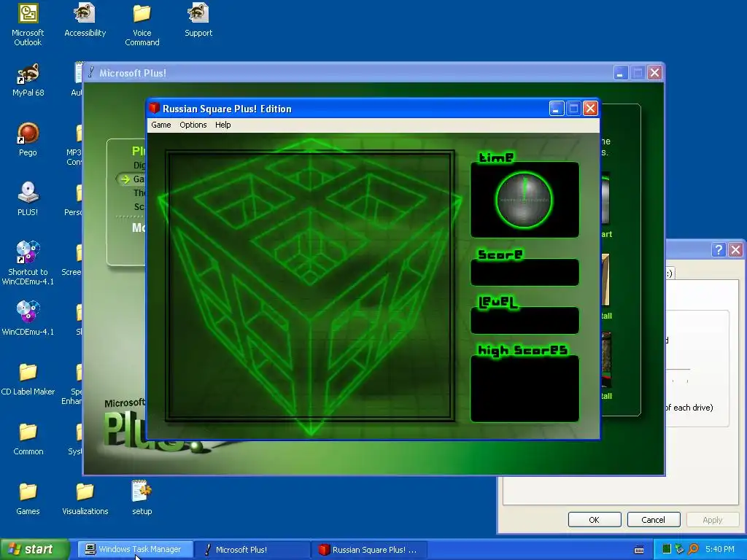Open the Windows Start menu
Screen dimensions: 747x560
click(34, 549)
